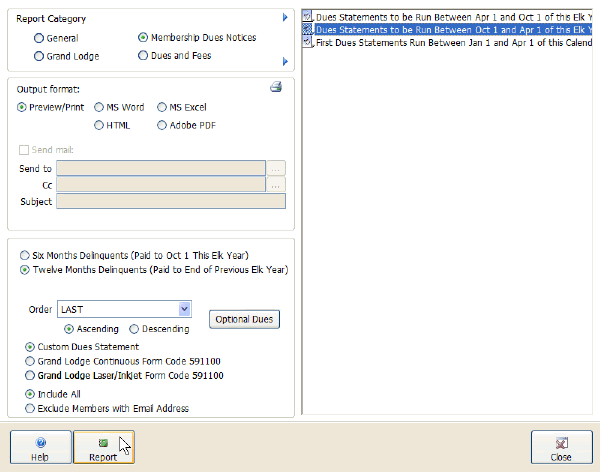Choose Adobe PDF as the output format
The image size is (600, 472).
click(162, 125)
